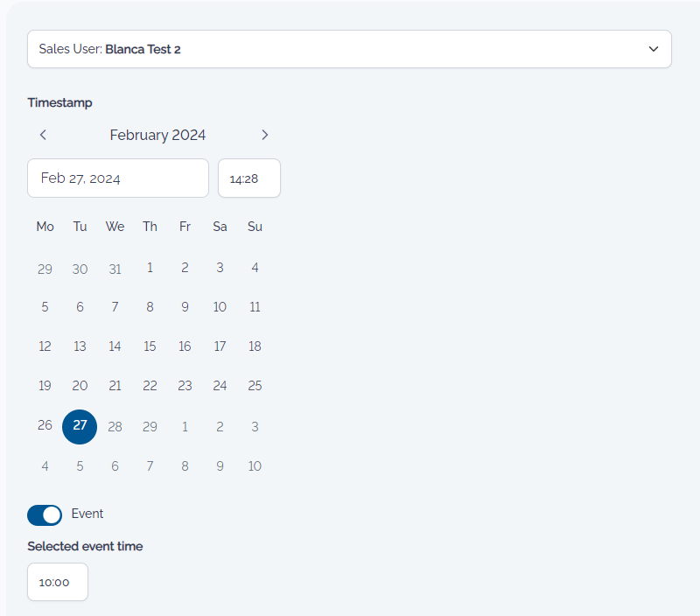This screenshot has width=700, height=616.
Task: Pick February 14 in calendar
Action: coord(115,346)
